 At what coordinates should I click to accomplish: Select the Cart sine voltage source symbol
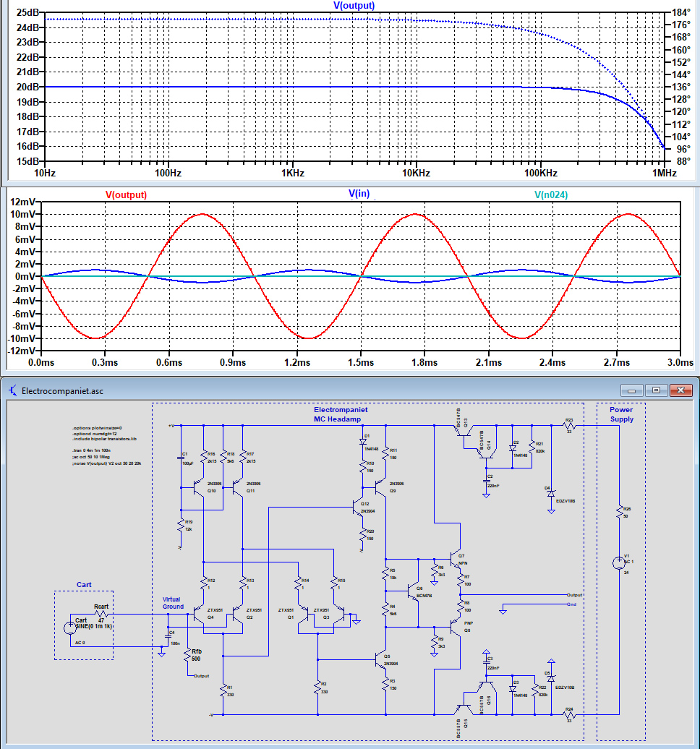(x=70, y=628)
